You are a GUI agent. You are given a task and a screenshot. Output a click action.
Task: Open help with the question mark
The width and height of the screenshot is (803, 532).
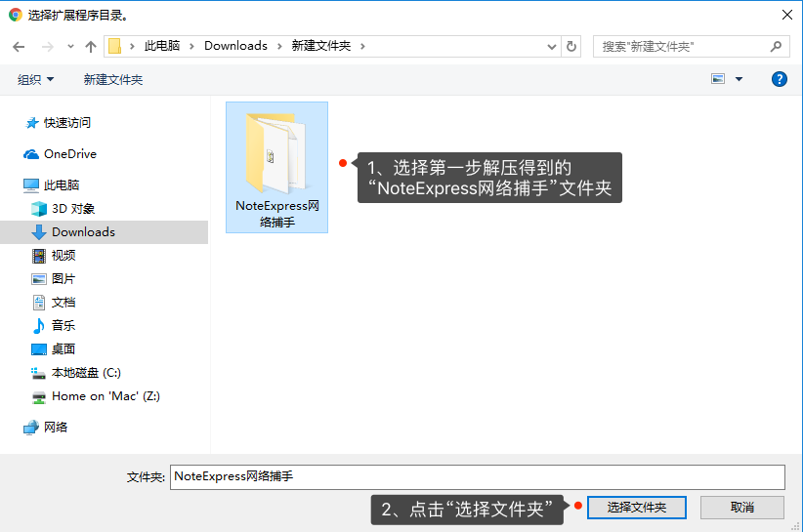pyautogui.click(x=779, y=79)
